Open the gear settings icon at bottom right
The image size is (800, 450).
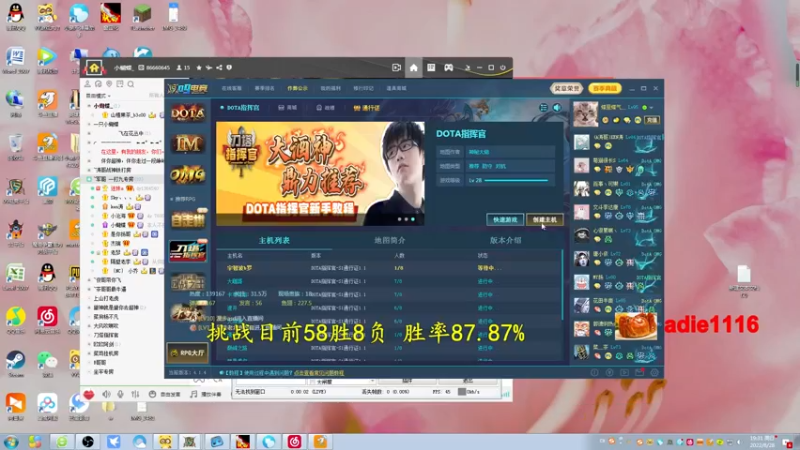click(x=655, y=373)
